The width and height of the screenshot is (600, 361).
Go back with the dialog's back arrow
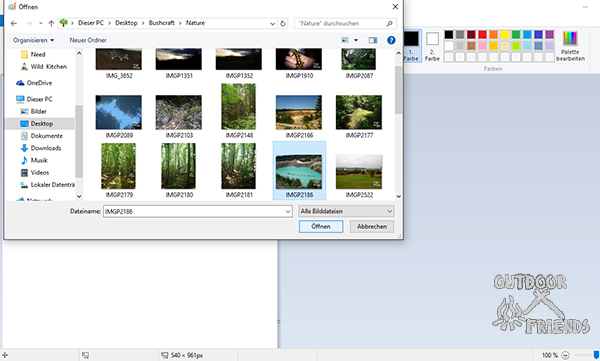tap(14, 23)
